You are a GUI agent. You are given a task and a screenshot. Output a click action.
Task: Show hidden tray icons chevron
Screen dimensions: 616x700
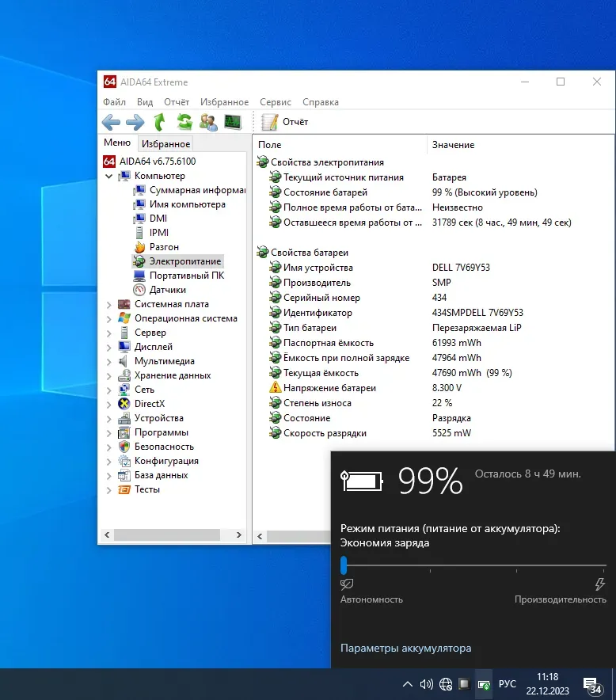click(407, 684)
